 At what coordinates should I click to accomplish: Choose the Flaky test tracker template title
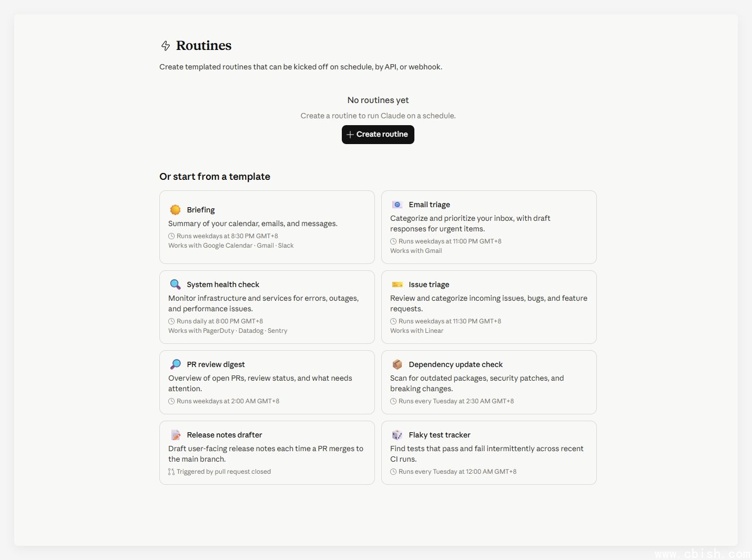[439, 435]
